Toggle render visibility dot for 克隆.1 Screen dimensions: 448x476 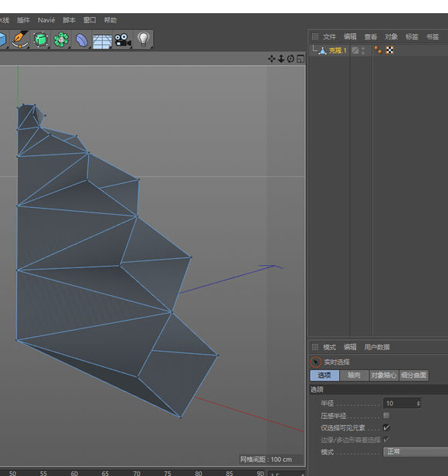pyautogui.click(x=363, y=53)
